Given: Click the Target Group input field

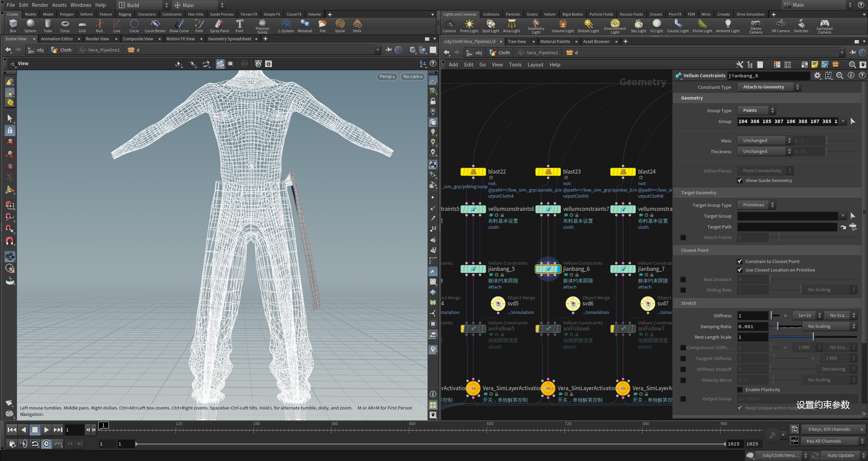Looking at the screenshot, I should pyautogui.click(x=788, y=216).
